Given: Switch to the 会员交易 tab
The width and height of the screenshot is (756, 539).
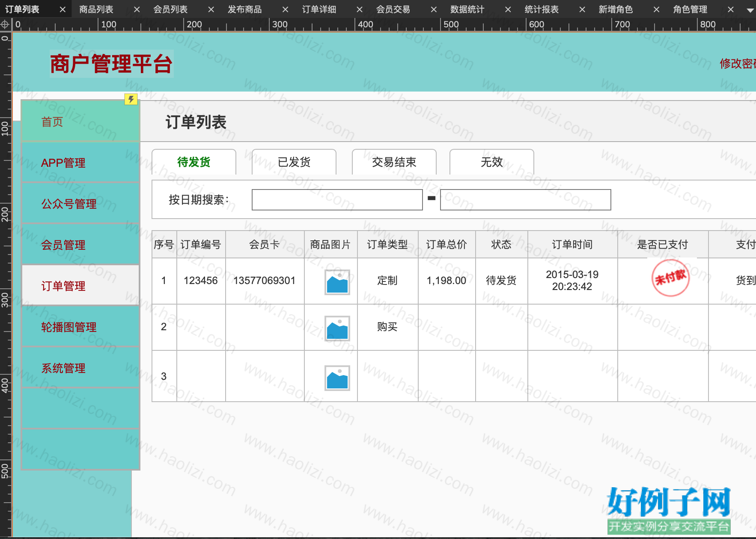Looking at the screenshot, I should click(393, 9).
